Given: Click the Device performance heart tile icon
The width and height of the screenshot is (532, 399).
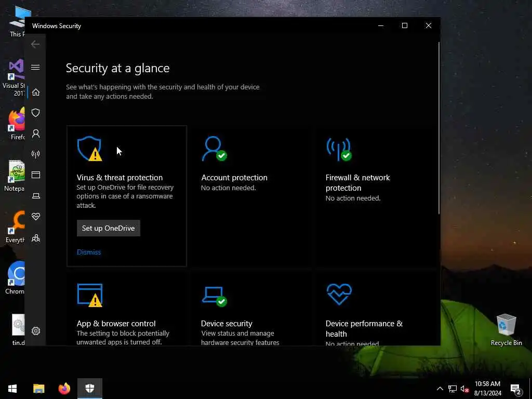Looking at the screenshot, I should pyautogui.click(x=339, y=294).
